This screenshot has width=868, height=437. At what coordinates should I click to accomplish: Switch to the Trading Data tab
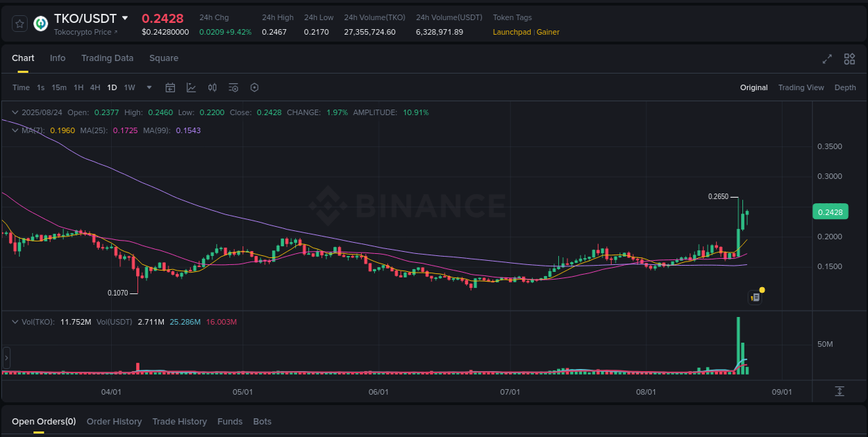tap(107, 58)
